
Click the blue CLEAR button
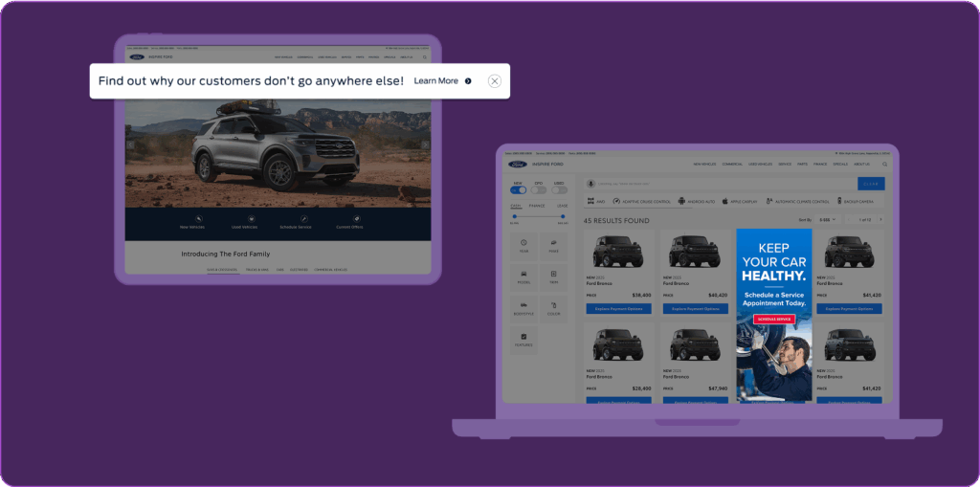(x=871, y=184)
